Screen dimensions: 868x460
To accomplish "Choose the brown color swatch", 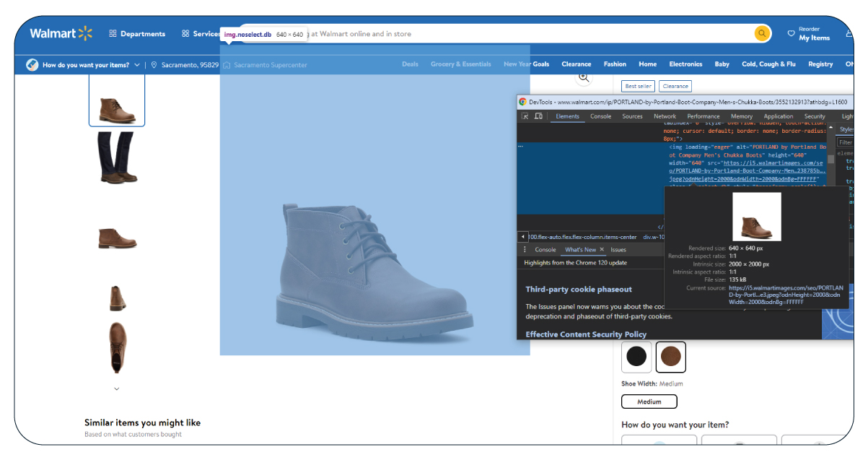I will tap(671, 356).
